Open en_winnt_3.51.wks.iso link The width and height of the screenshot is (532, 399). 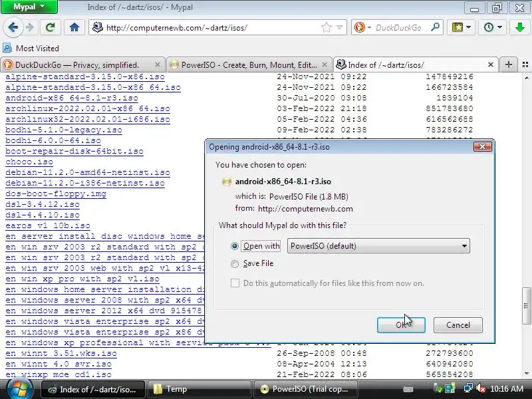point(61,353)
